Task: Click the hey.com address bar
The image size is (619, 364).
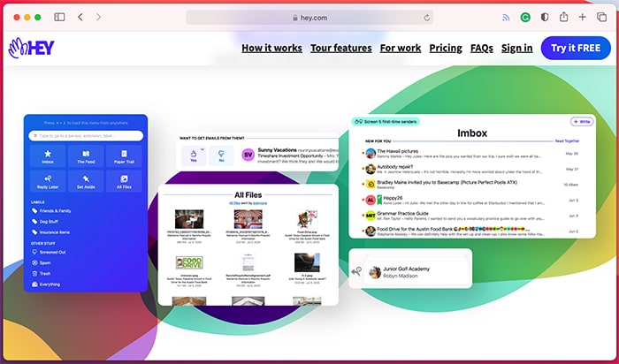Action: pos(309,18)
